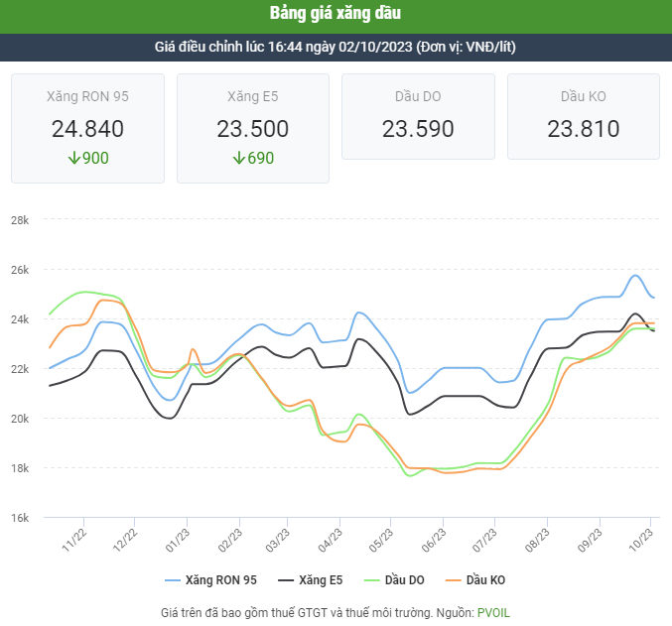The image size is (672, 626).
Task: Click the blue legend line marker for Xăng RON 95
Action: pos(172,579)
